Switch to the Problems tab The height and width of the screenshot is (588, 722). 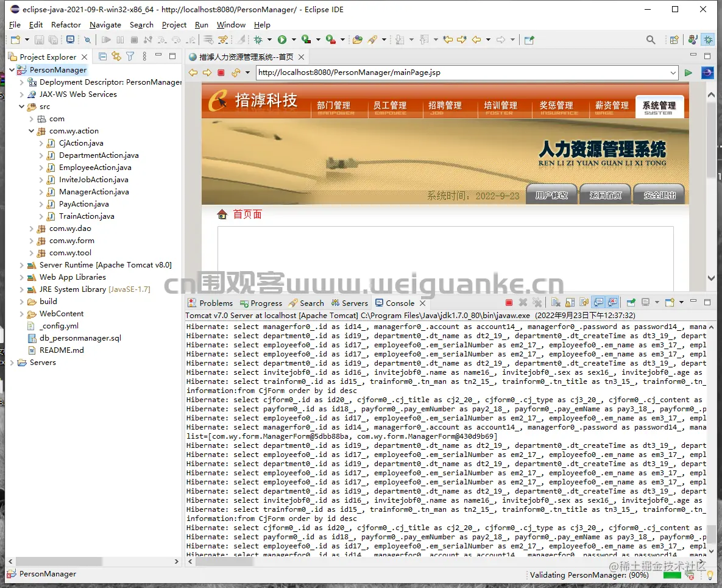210,303
